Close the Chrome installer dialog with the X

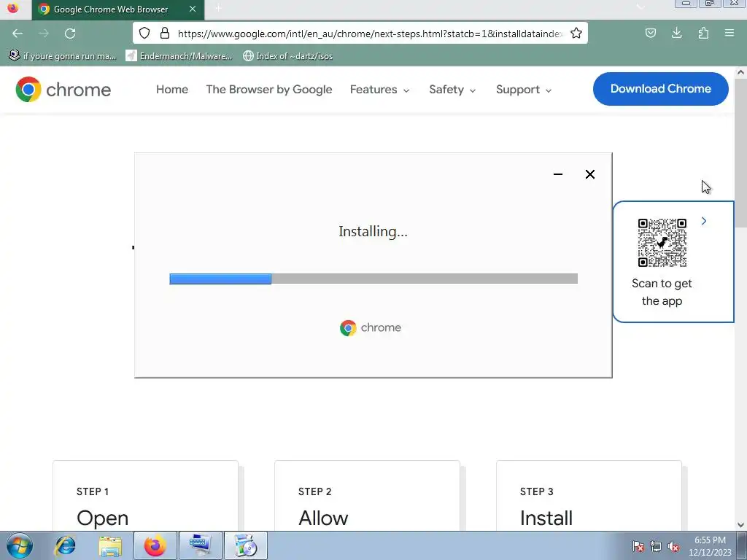tap(589, 174)
